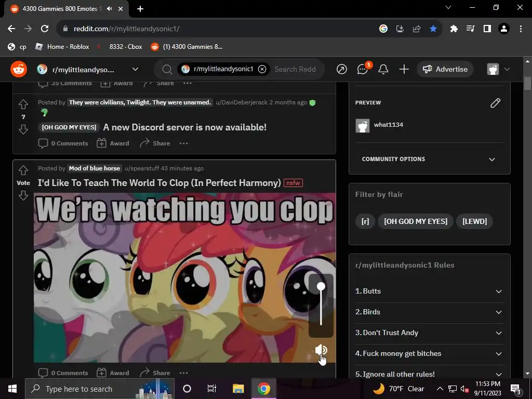Open Reddit chat with 1 notification
The height and width of the screenshot is (399, 532).
(363, 69)
